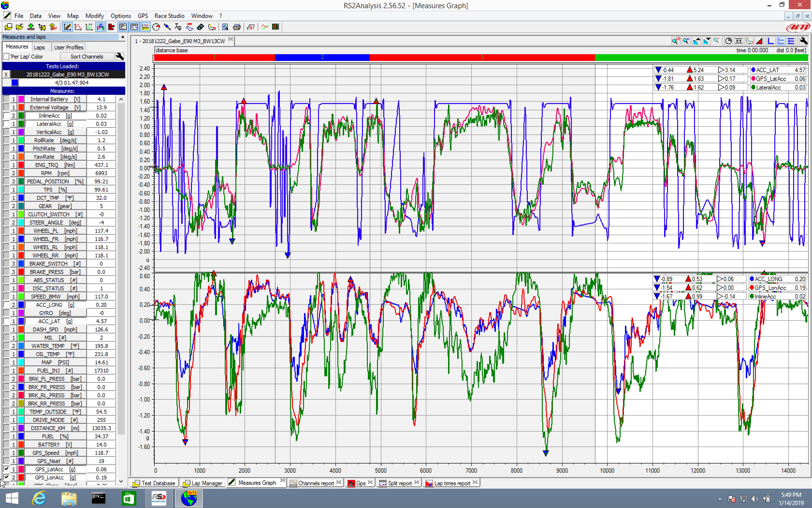Select blue lap segment 2 in bar
Screen dimensions: 812x508
[322, 58]
